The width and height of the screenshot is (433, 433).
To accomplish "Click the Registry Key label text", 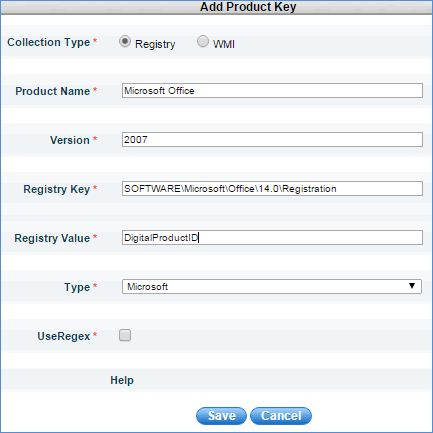I will 57,189.
